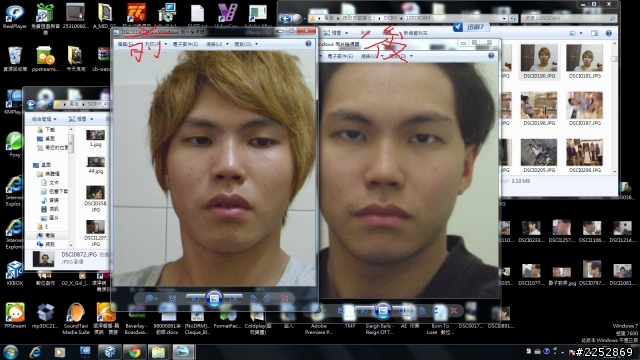The width and height of the screenshot is (640, 360).
Task: Click the PPStream desktop icon
Action: click(15, 316)
